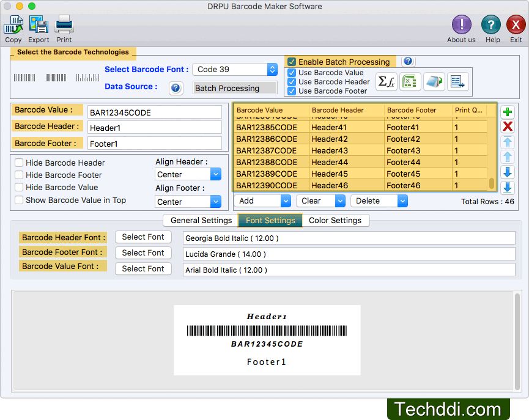Click Barcode Footer column header
The height and width of the screenshot is (420, 529).
click(418, 110)
